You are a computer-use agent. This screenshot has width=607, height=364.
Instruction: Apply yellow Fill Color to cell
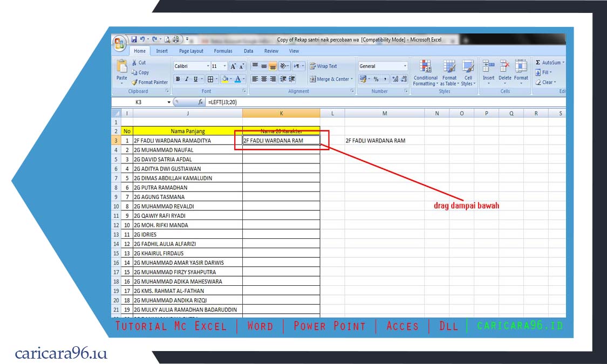point(225,79)
